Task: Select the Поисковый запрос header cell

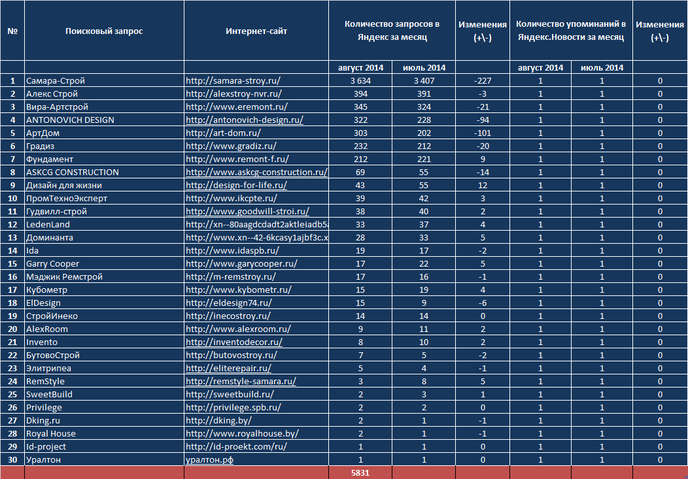Action: click(104, 31)
